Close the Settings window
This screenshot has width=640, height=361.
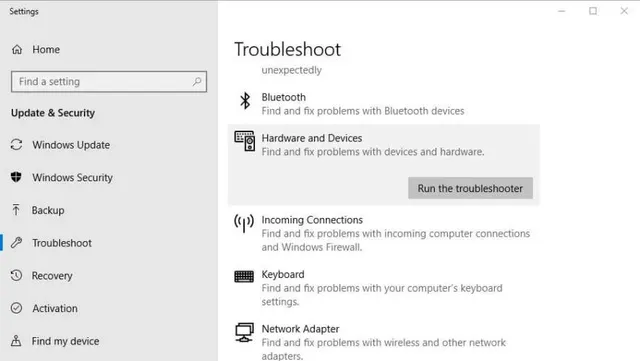pyautogui.click(x=624, y=11)
